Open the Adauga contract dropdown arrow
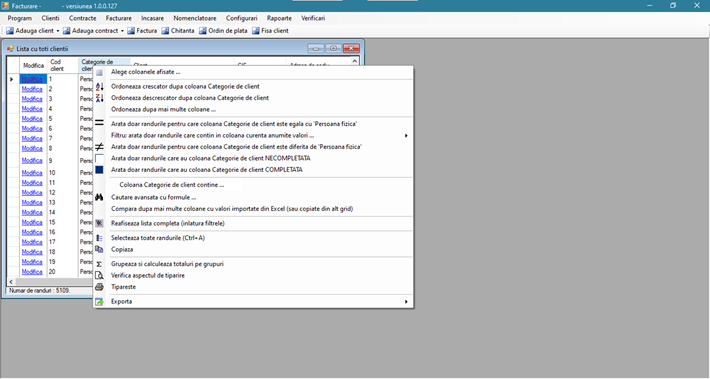Screen dimensions: 710x379 coord(122,31)
